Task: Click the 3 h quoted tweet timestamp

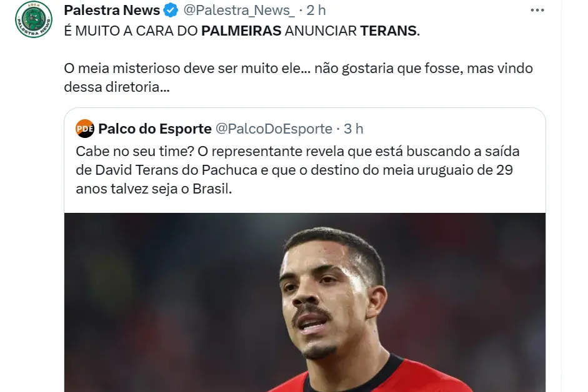Action: (354, 129)
